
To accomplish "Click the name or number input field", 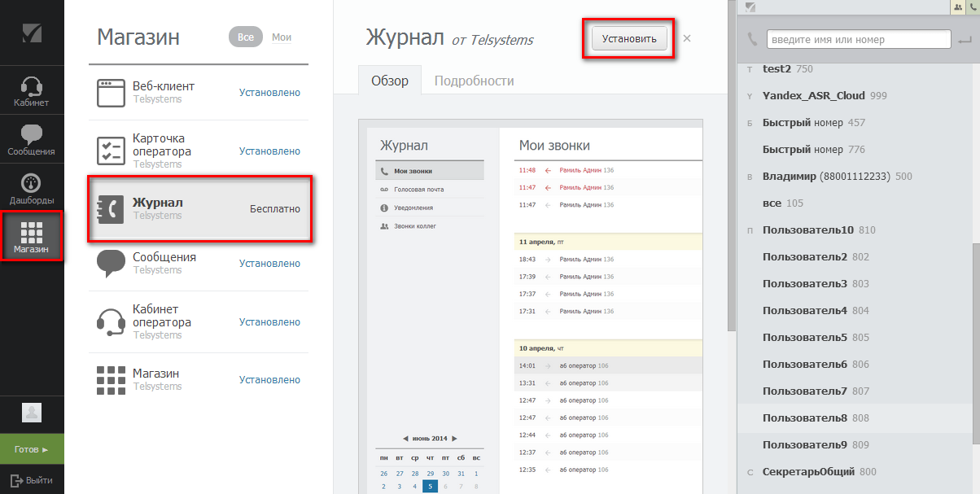I will (858, 39).
